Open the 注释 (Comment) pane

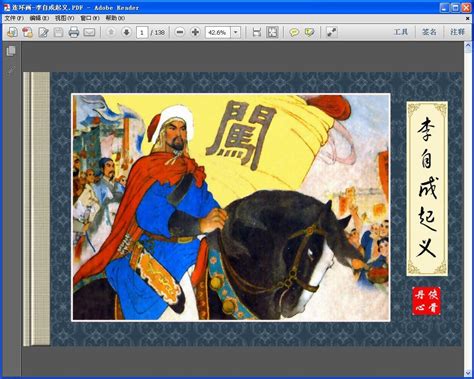click(457, 32)
